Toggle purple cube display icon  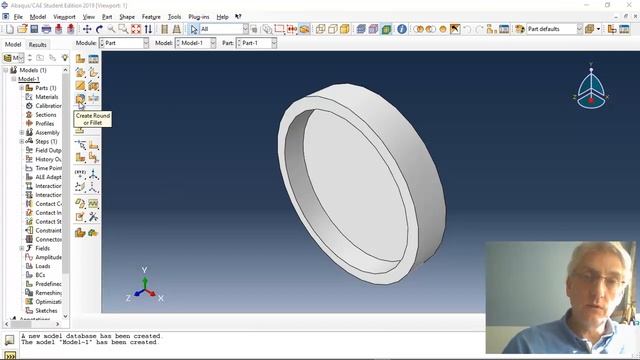pos(373,29)
